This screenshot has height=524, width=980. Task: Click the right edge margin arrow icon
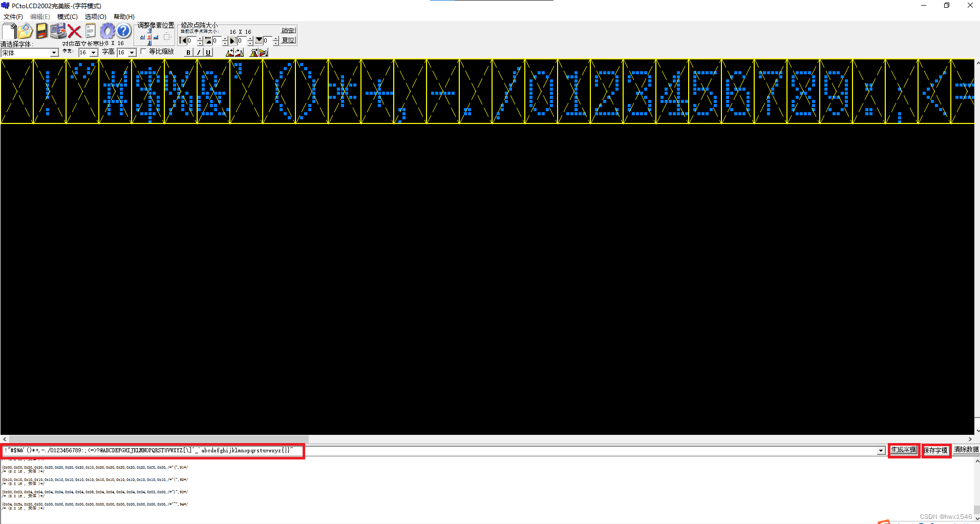click(x=232, y=40)
